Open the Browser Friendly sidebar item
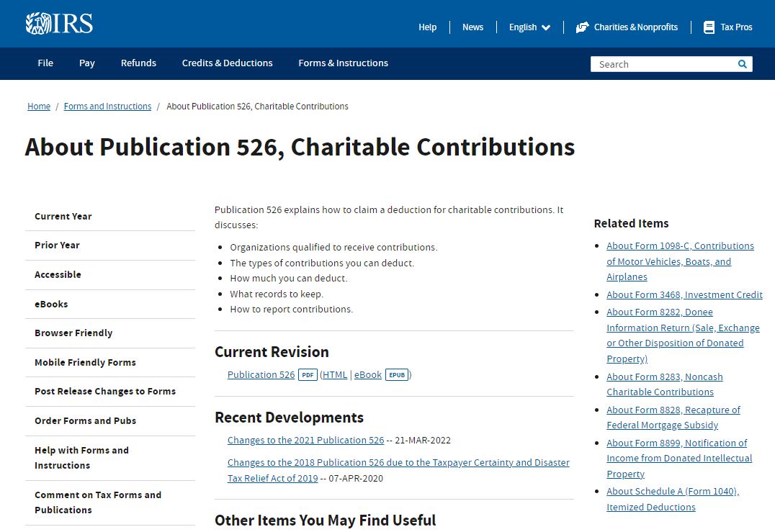The width and height of the screenshot is (775, 532). point(73,333)
